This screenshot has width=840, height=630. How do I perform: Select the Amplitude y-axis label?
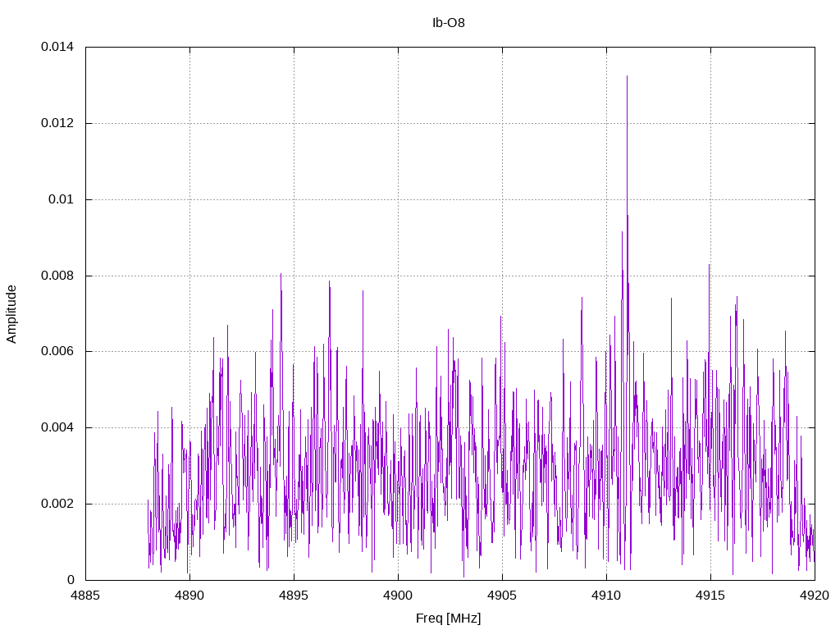11,314
